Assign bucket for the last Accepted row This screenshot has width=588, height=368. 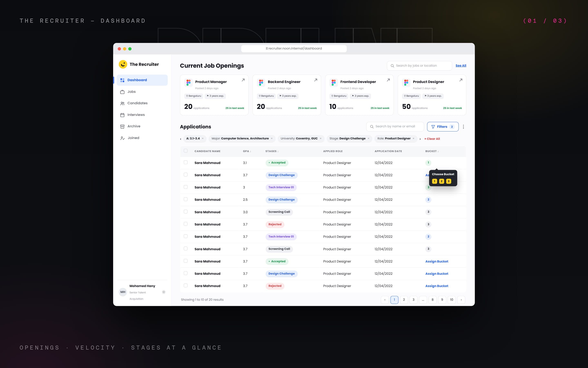[x=437, y=261]
